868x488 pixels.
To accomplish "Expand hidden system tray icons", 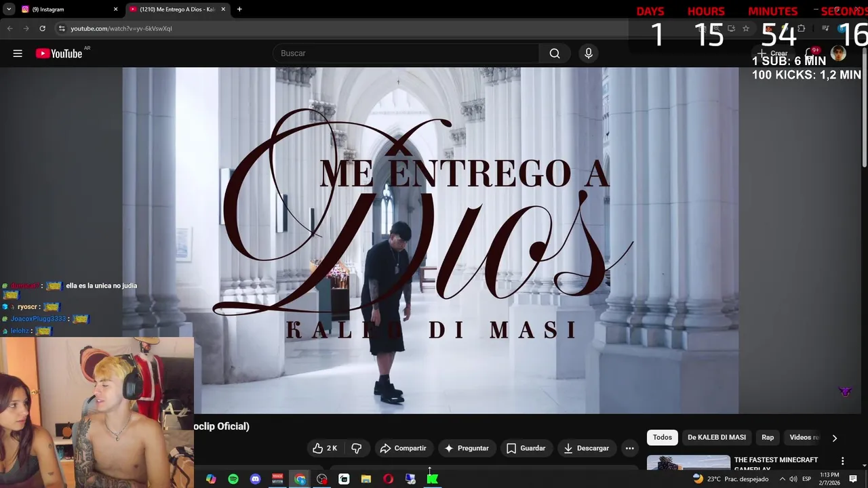I will 782,479.
